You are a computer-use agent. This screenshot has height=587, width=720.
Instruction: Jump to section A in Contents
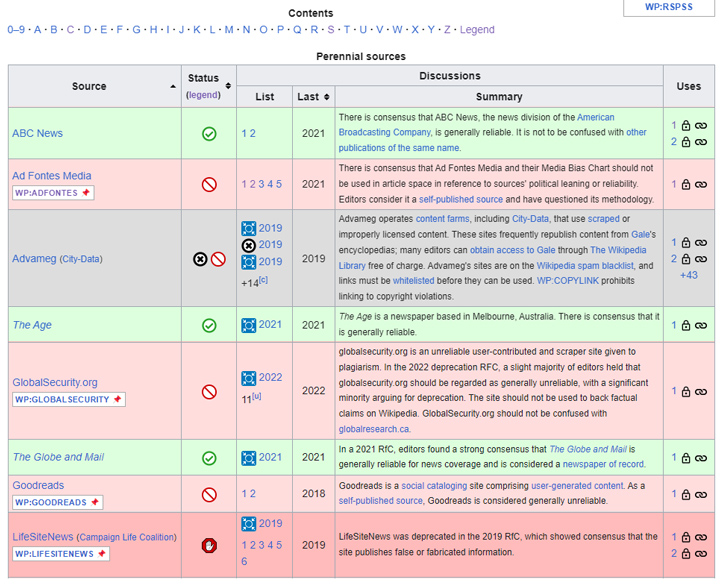point(38,30)
